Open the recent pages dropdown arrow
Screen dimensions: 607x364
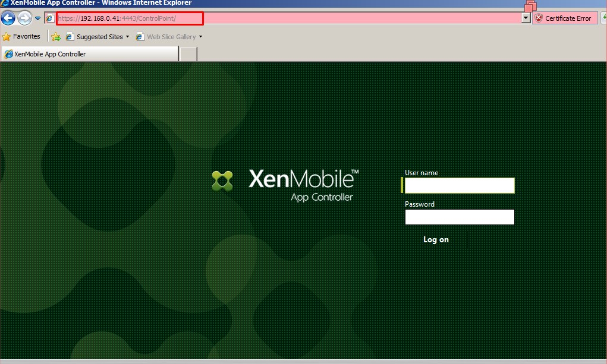(x=37, y=18)
